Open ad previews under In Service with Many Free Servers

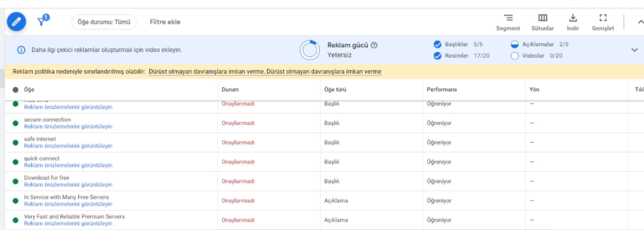pos(68,204)
